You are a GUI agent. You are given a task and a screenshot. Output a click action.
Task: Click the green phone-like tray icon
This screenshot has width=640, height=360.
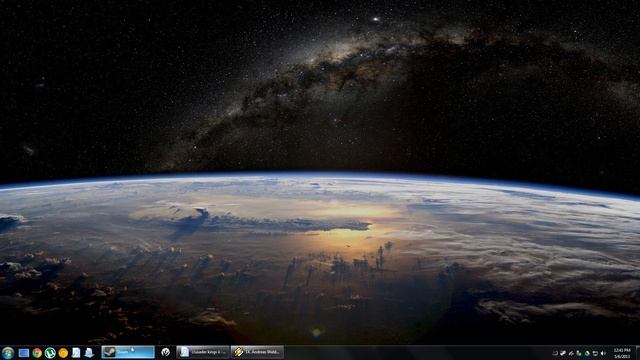[x=579, y=353]
